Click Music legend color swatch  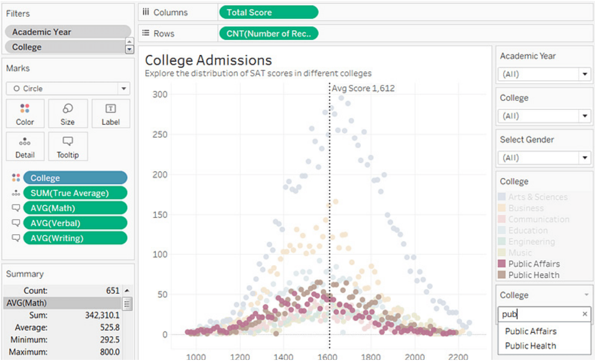point(502,253)
